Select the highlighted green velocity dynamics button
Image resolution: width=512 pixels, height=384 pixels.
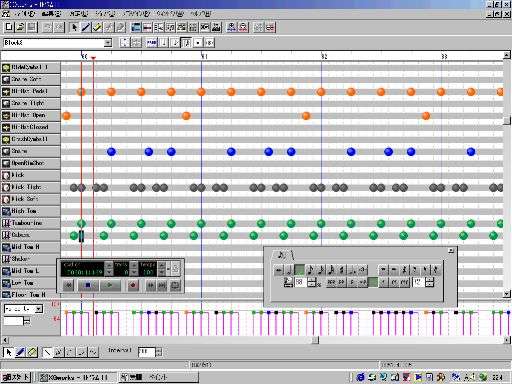[373, 283]
